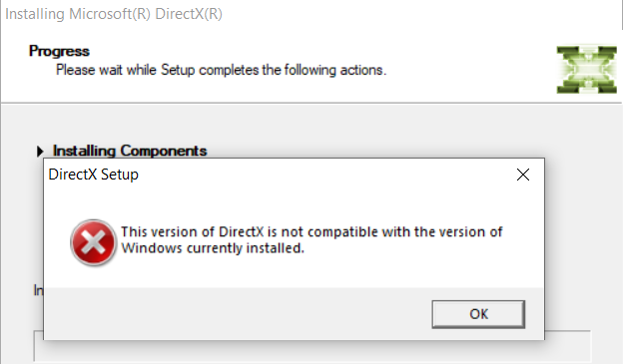Click the Progress heading
This screenshot has width=623, height=364.
tap(59, 51)
